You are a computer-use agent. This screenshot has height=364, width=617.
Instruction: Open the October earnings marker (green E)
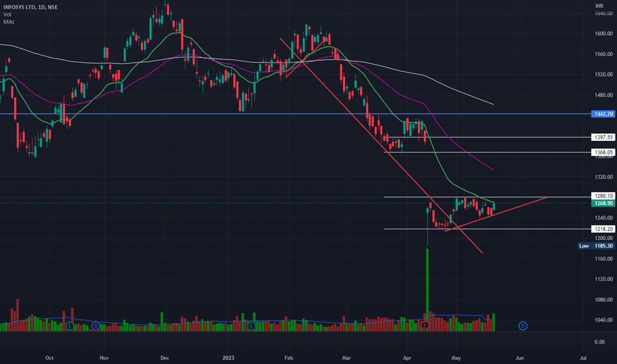tap(70, 326)
